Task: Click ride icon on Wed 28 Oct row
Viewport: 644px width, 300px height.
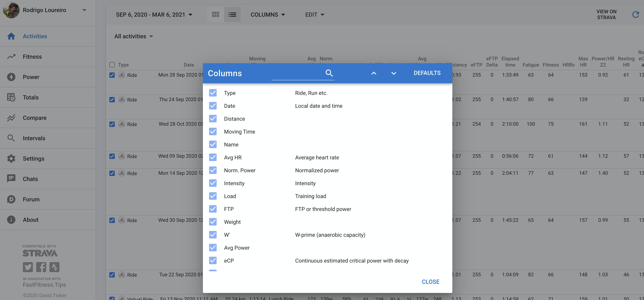Action: click(x=122, y=124)
